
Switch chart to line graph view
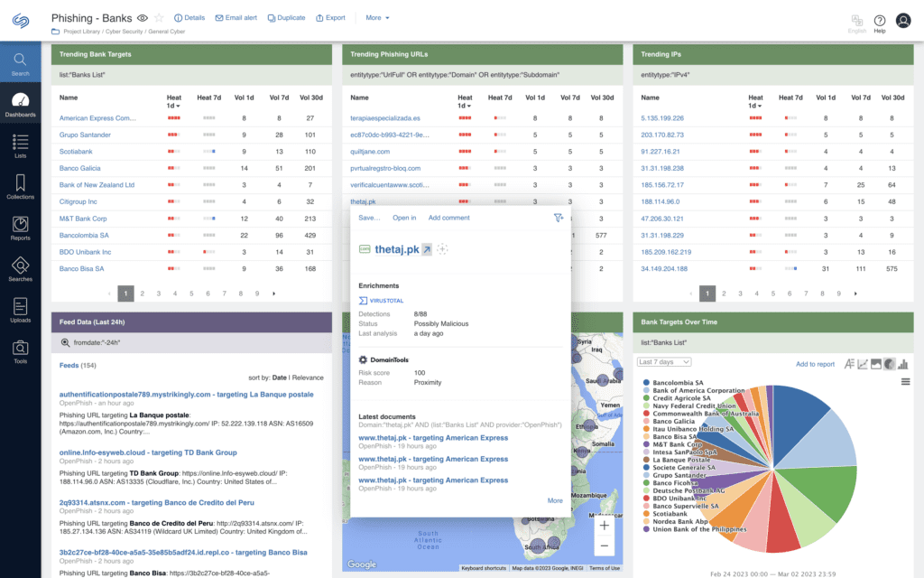pyautogui.click(x=863, y=364)
